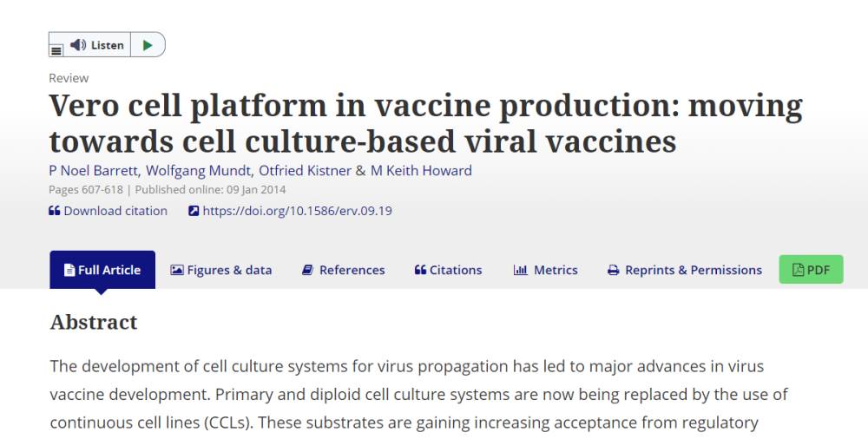This screenshot has width=868, height=439.
Task: Click the Download citation link
Action: [x=115, y=211]
